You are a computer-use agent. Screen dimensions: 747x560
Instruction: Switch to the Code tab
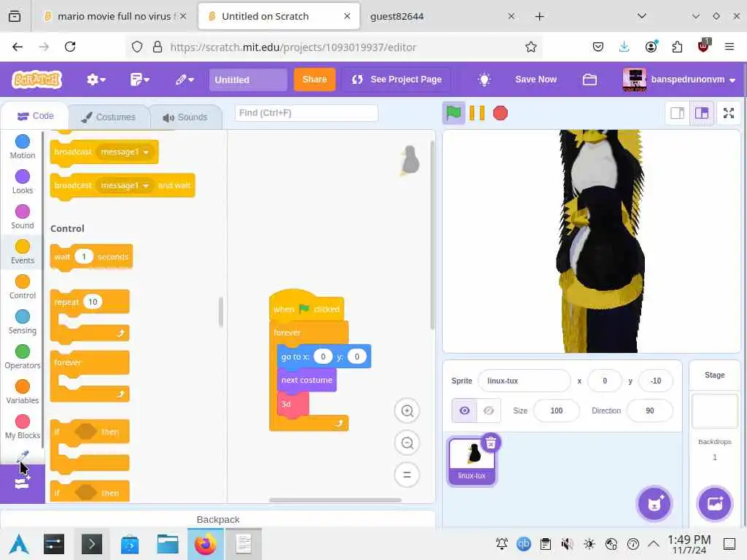pos(35,116)
